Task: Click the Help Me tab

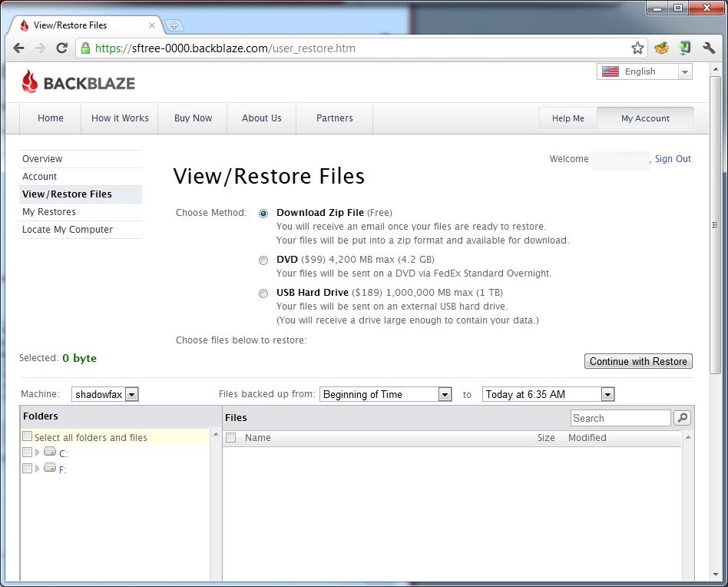Action: coord(568,118)
